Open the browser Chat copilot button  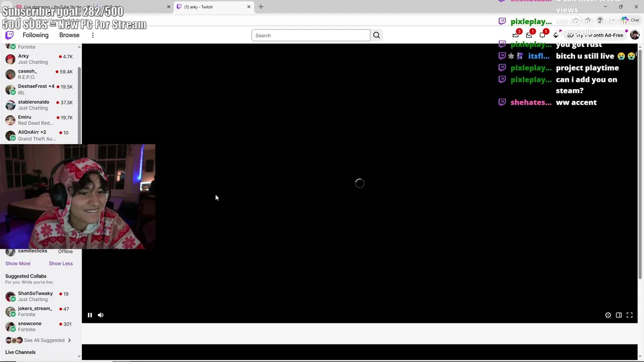pos(631,20)
